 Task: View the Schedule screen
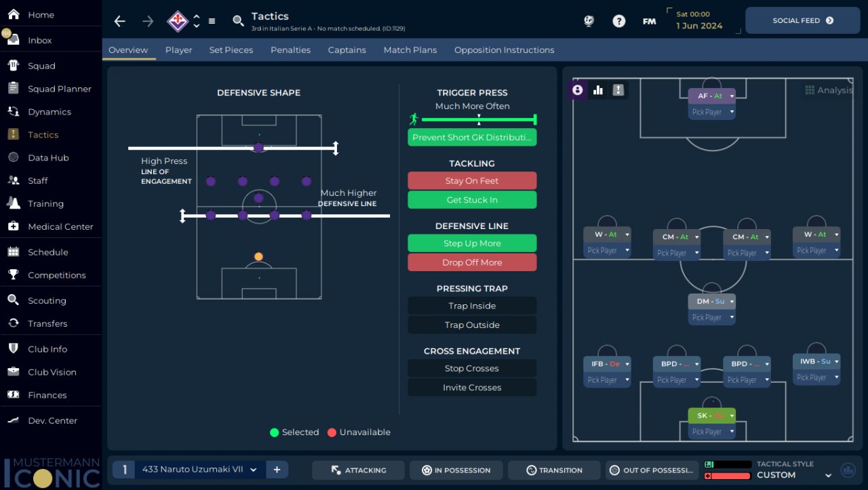tap(47, 252)
